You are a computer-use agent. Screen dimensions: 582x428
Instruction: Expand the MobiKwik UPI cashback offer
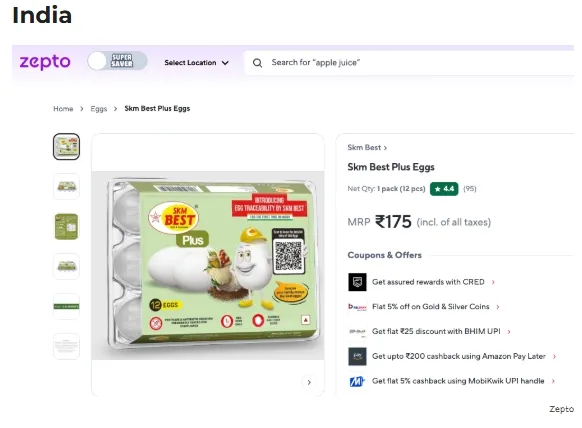pyautogui.click(x=463, y=381)
